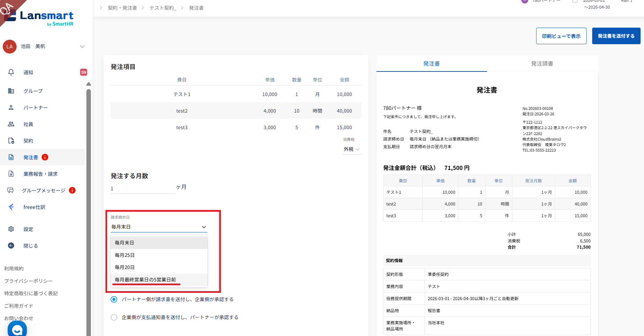Click the 発注金額合計（税込） 71,500 円 text

point(426,168)
